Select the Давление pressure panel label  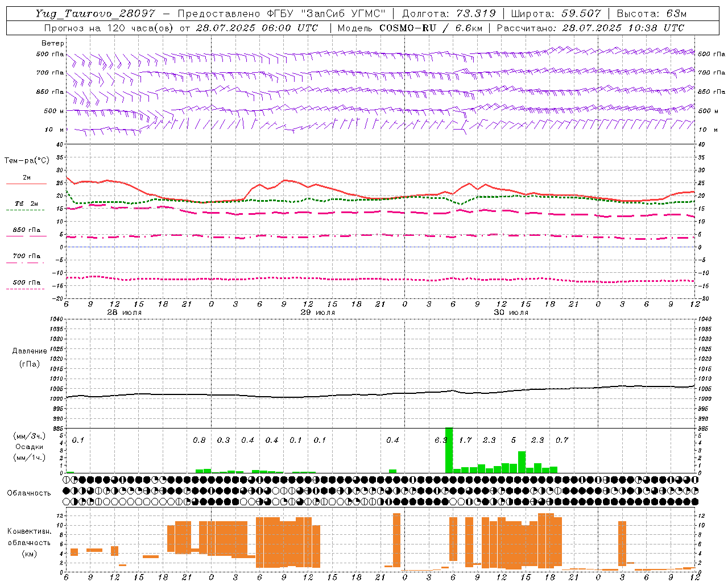pos(30,351)
